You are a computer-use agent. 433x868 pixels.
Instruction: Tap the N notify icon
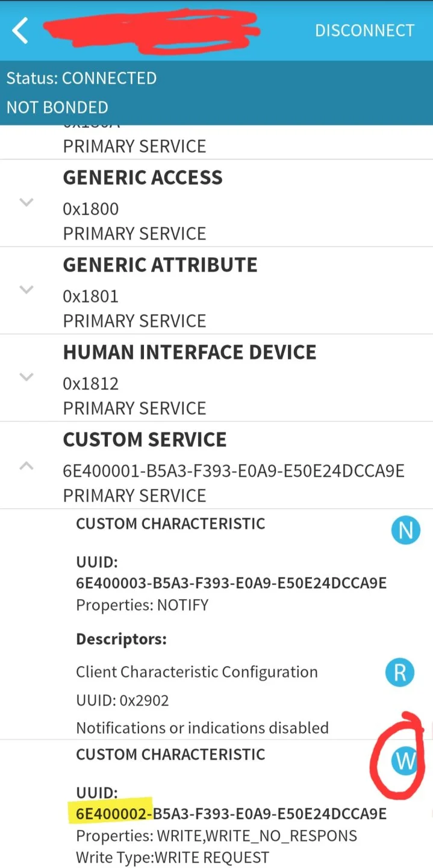pyautogui.click(x=405, y=530)
